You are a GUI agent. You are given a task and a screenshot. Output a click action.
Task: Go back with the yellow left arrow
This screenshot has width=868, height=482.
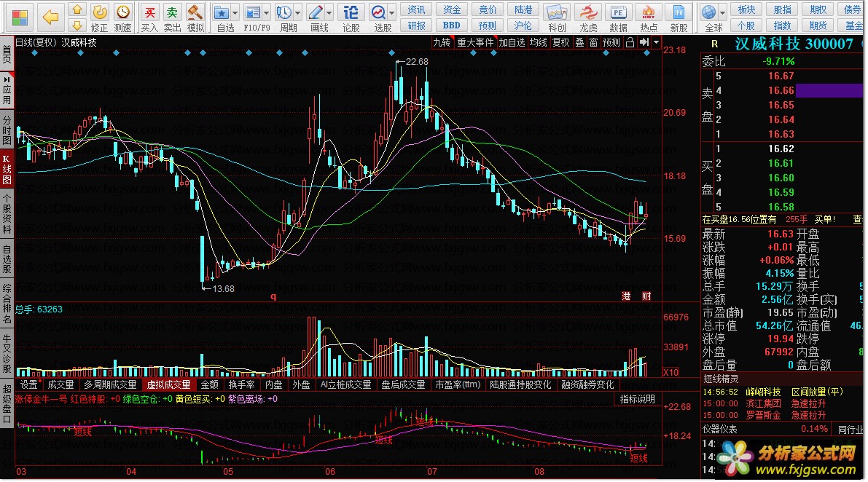[x=50, y=17]
